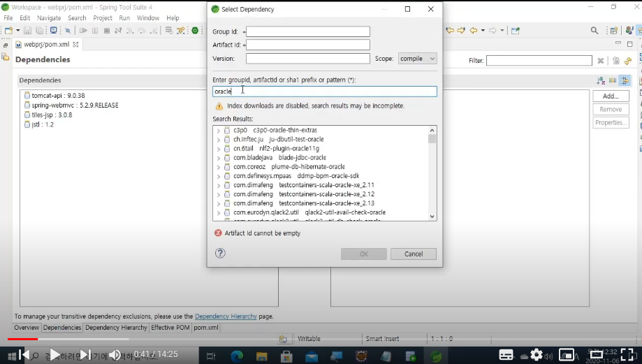
Task: Expand the testcontainers-scala-oracle-xe_2.11 result
Action: 218,185
